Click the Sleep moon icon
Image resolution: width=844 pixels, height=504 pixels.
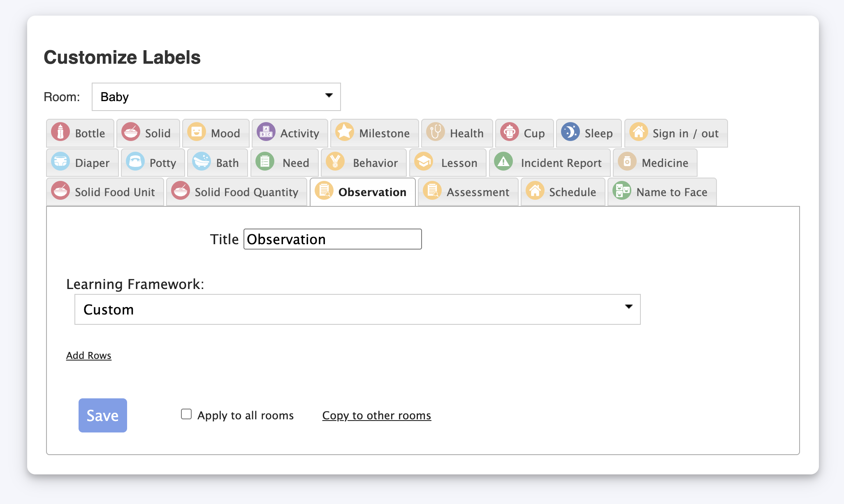pos(570,132)
